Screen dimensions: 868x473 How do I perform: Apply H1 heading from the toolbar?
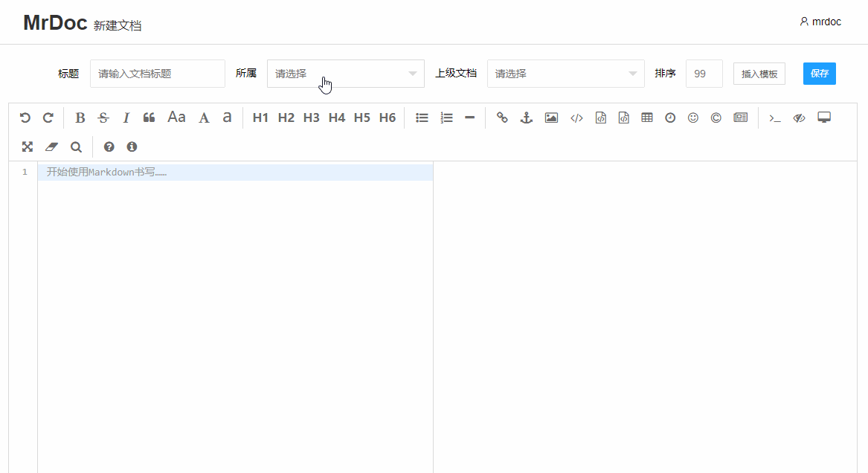[x=260, y=118]
